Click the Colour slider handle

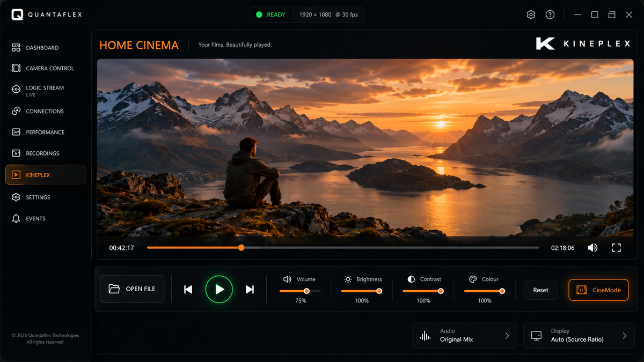coord(502,291)
